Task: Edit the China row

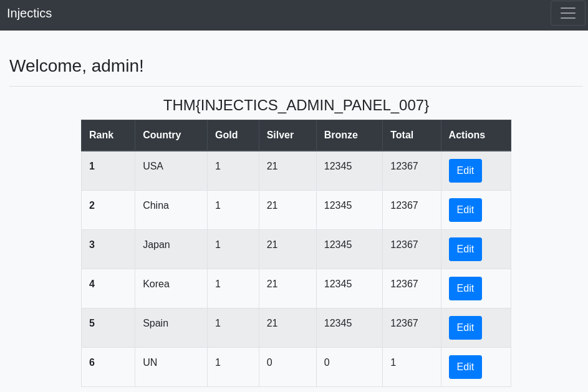Action: click(465, 210)
